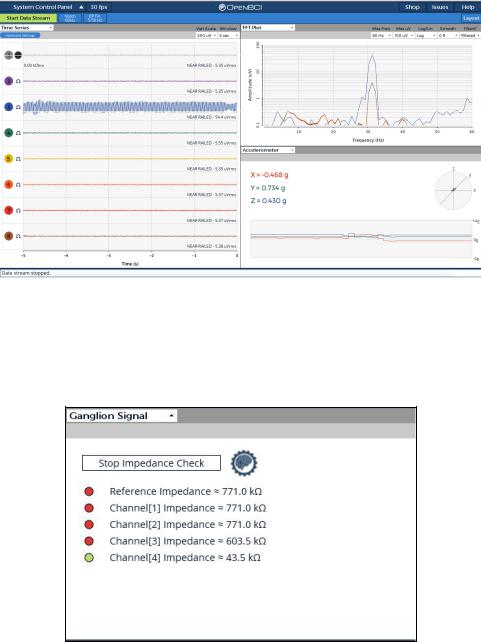
Task: Click red status dot for Channel[2] Impedance
Action: point(89,524)
